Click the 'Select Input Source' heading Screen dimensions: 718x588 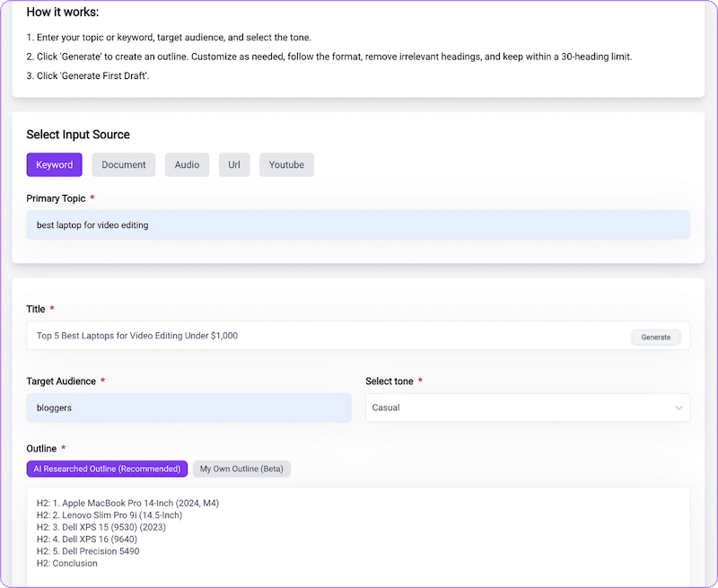(78, 135)
